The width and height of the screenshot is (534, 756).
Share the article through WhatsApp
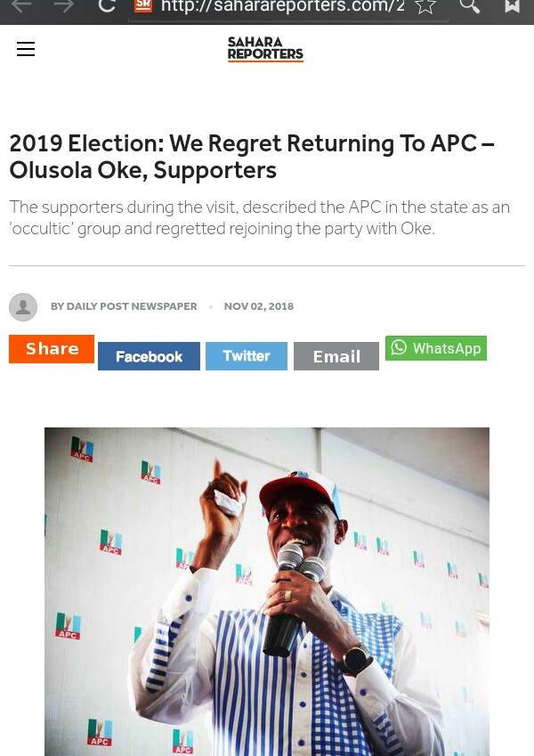tap(436, 348)
